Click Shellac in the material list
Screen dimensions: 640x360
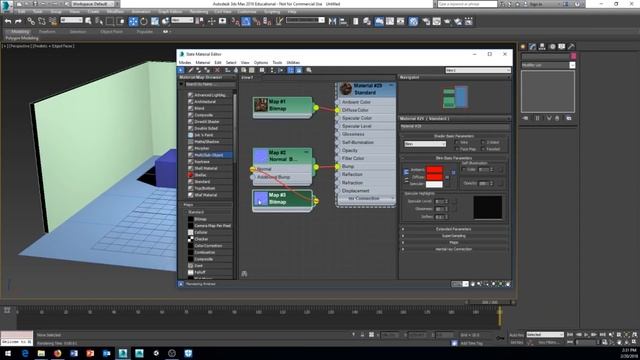pos(200,175)
